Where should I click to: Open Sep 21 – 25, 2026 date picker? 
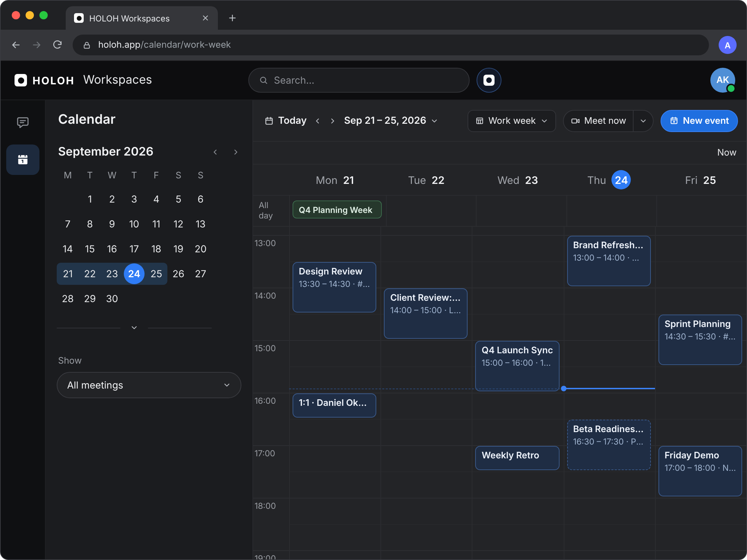tap(391, 121)
